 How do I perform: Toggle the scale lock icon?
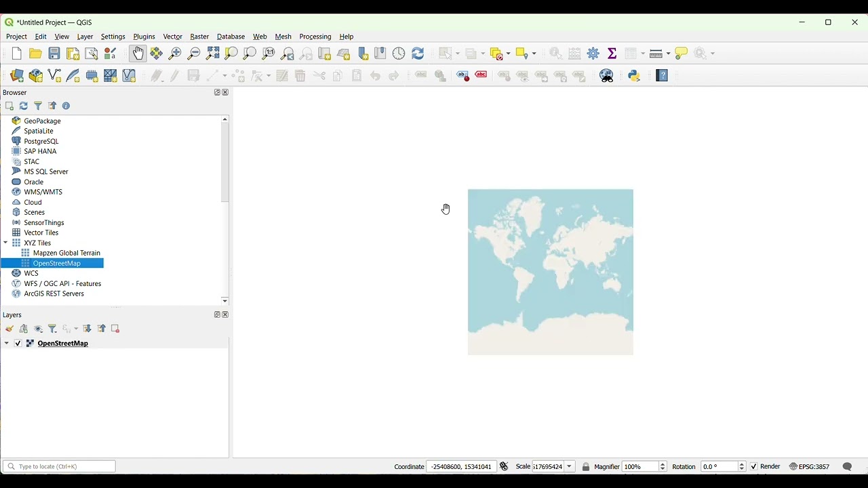click(587, 467)
